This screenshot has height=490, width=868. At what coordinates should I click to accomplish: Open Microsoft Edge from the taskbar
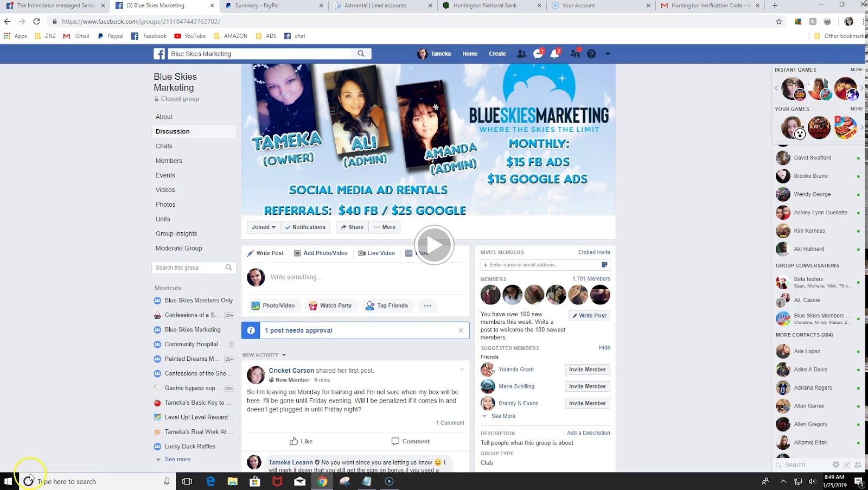pos(210,481)
